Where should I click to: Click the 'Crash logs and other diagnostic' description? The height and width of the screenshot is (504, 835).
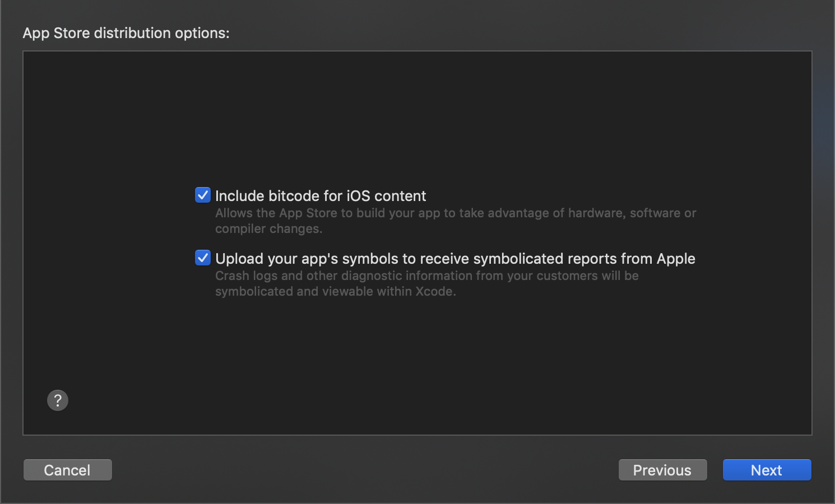tap(427, 283)
